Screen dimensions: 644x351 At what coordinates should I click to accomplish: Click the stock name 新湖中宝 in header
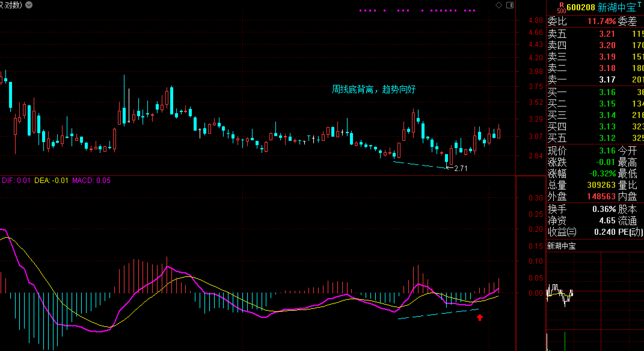pyautogui.click(x=616, y=8)
